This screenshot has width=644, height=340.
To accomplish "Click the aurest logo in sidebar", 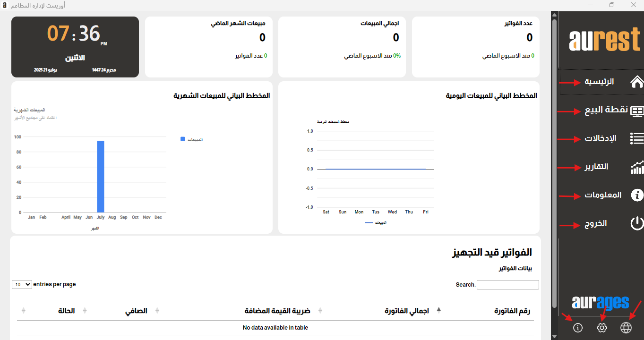I will point(604,41).
